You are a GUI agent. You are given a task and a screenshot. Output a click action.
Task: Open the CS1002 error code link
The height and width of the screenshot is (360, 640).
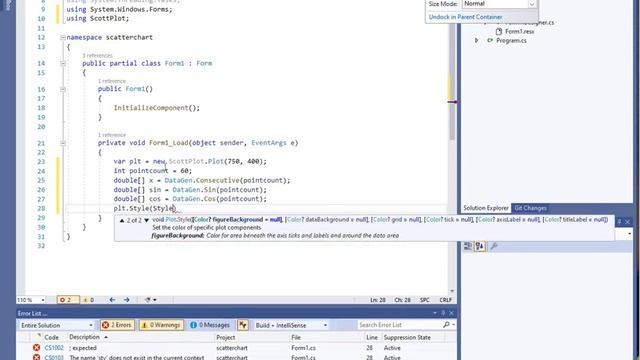(54, 348)
